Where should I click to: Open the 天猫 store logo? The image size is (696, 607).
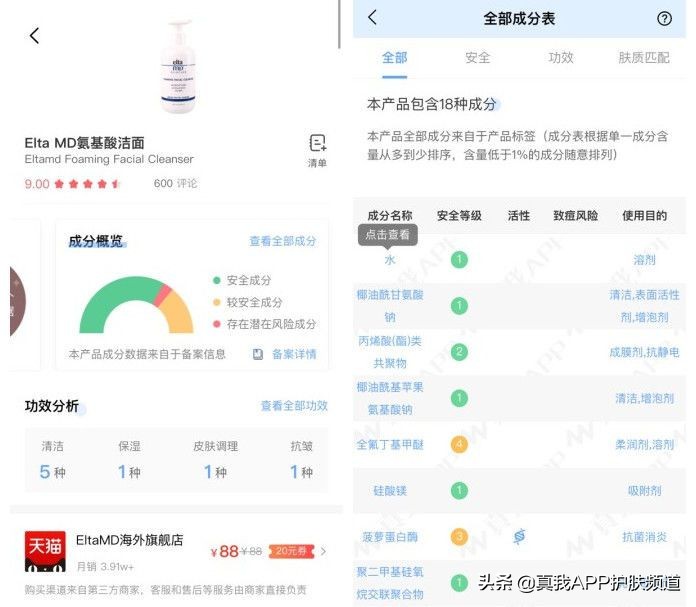click(45, 551)
